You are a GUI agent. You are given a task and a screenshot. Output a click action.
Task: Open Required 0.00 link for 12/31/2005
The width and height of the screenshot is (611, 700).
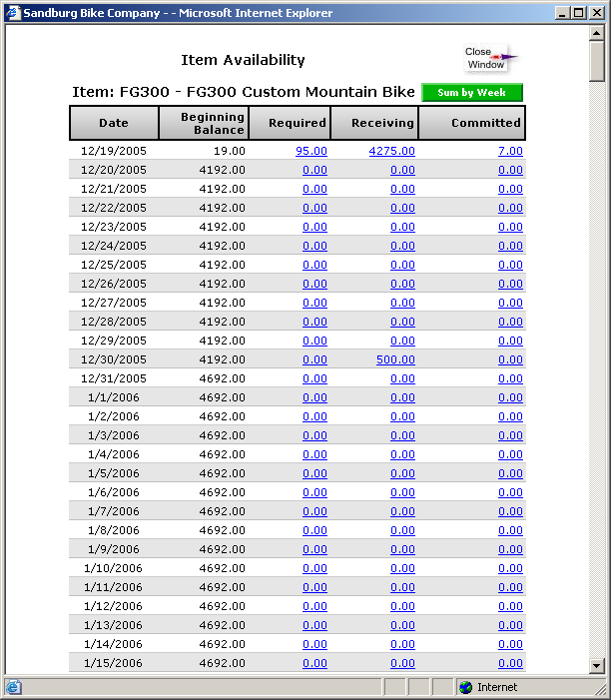(x=314, y=378)
